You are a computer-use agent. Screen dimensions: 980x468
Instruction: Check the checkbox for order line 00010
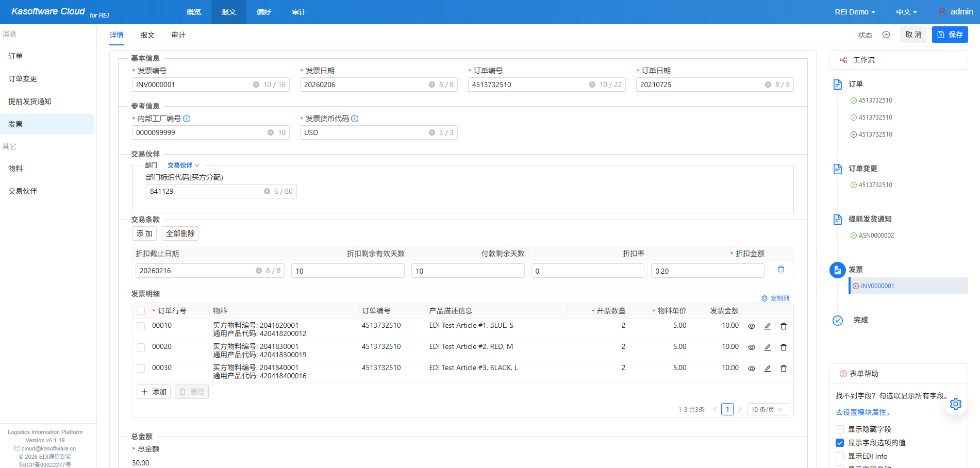[x=141, y=326]
